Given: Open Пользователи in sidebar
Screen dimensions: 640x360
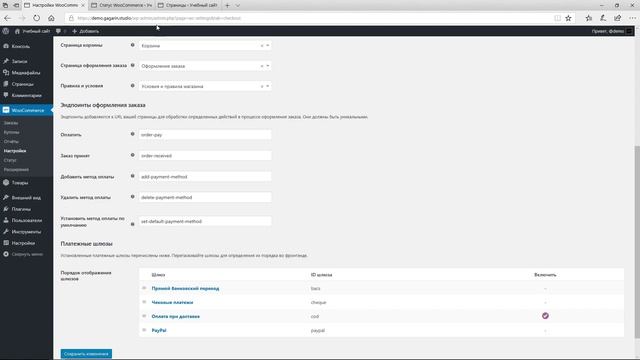Looking at the screenshot, I should (x=27, y=220).
